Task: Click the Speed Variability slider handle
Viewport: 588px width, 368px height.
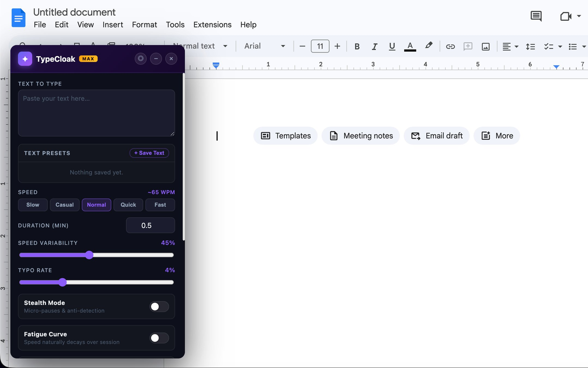Action: 89,255
